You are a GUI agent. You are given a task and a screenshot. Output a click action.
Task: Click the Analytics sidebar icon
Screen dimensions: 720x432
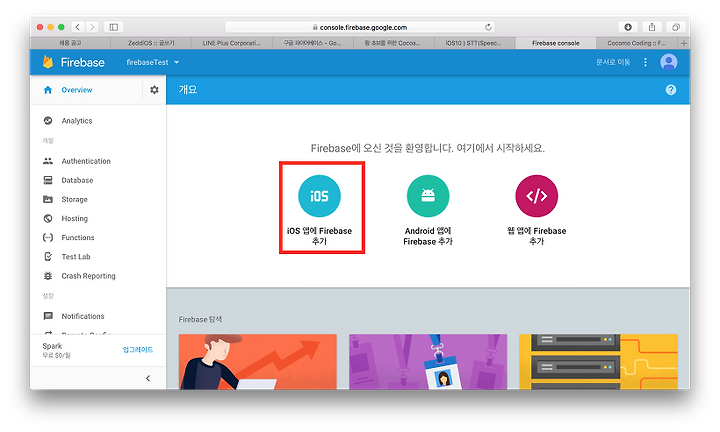(48, 121)
